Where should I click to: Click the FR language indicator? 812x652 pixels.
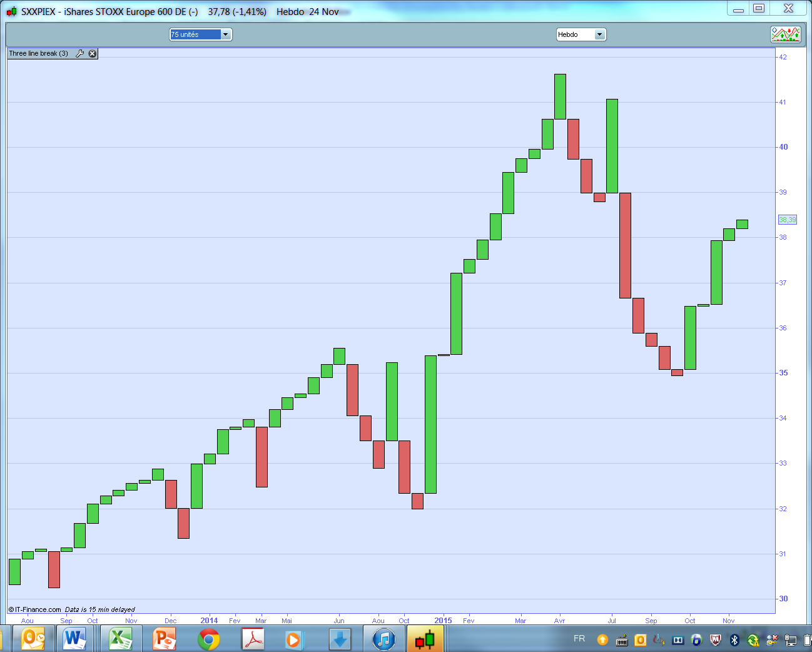(579, 639)
